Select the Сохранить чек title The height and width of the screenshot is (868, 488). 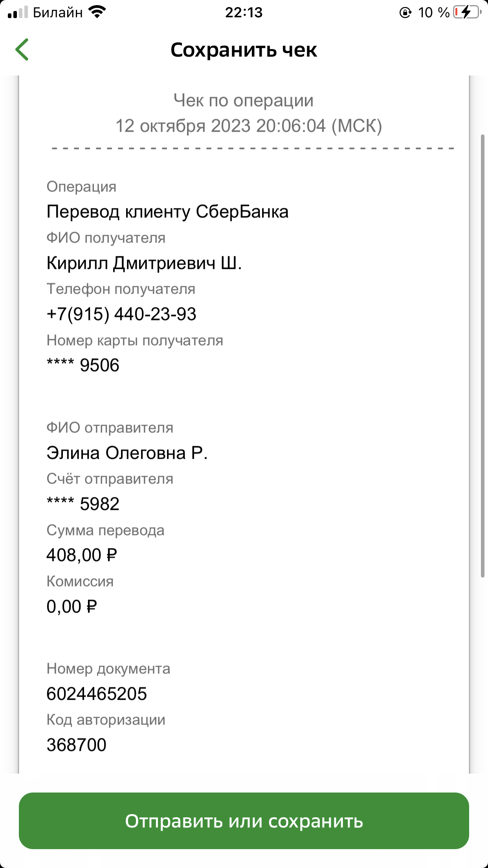click(x=244, y=50)
